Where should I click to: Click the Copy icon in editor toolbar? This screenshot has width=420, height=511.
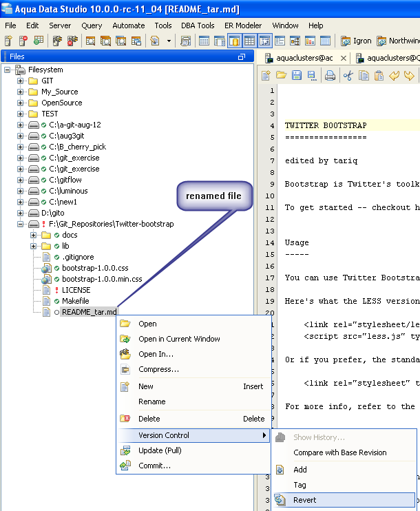[x=364, y=76]
